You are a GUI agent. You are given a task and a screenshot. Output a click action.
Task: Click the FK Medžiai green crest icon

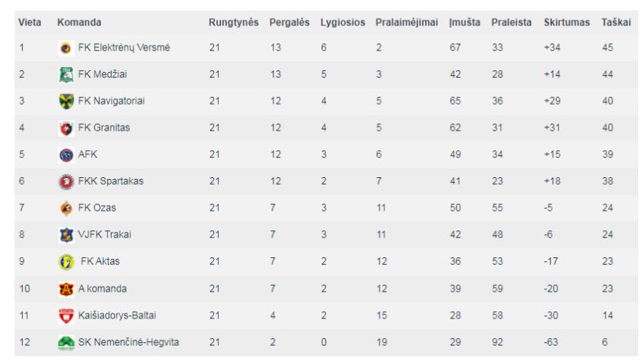pyautogui.click(x=66, y=74)
